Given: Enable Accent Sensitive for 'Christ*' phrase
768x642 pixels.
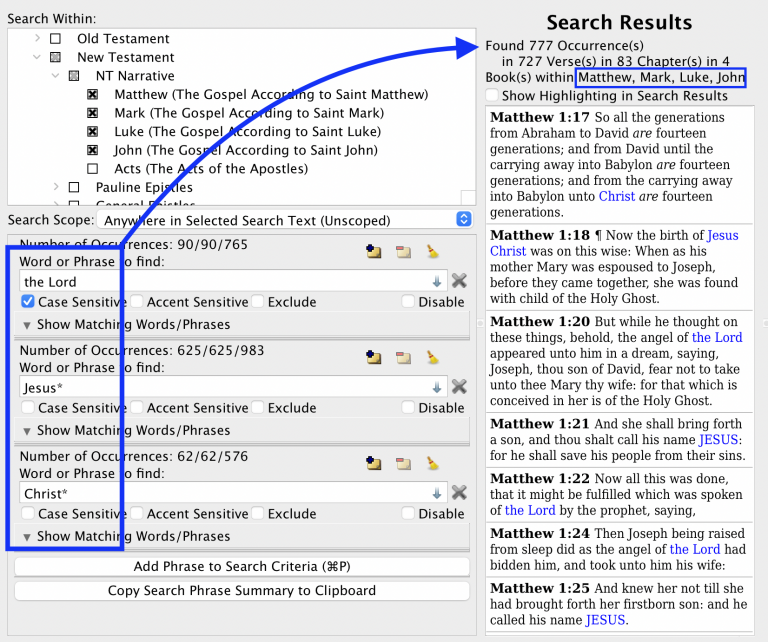Looking at the screenshot, I should point(137,513).
